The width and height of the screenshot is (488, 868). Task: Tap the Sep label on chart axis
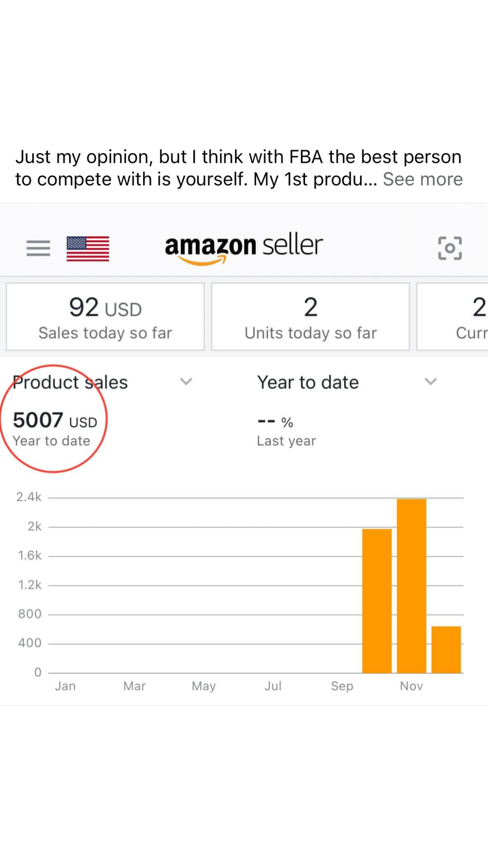[x=342, y=686]
